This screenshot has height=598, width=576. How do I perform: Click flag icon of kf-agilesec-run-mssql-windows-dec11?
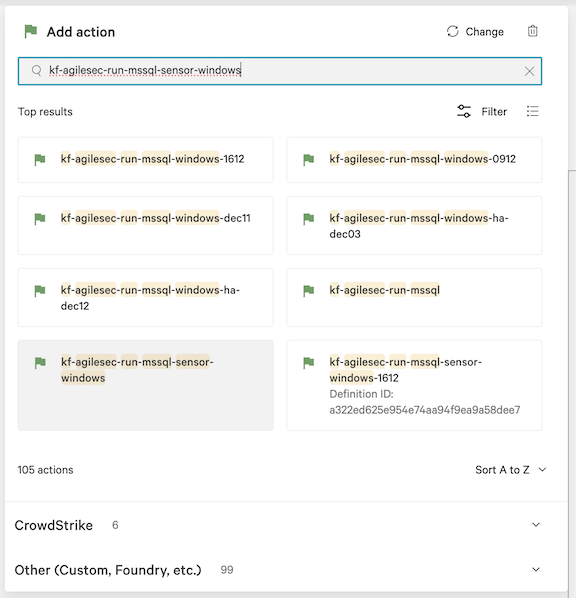click(40, 219)
